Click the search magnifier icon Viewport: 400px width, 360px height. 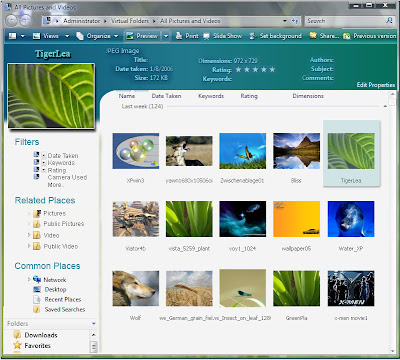coord(389,21)
